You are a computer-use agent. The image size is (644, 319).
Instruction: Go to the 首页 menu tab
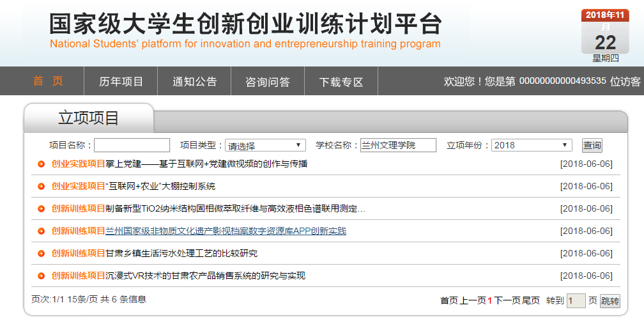[x=48, y=82]
